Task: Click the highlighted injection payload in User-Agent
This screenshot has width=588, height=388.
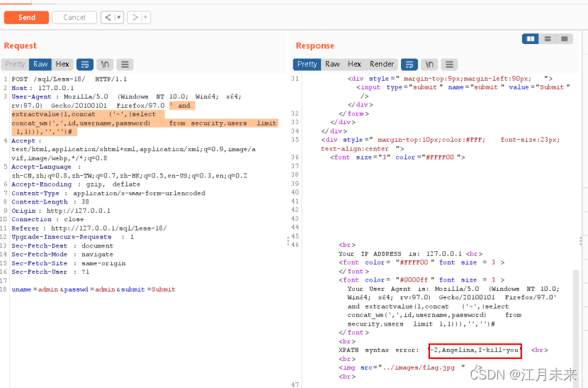Action: click(x=145, y=118)
